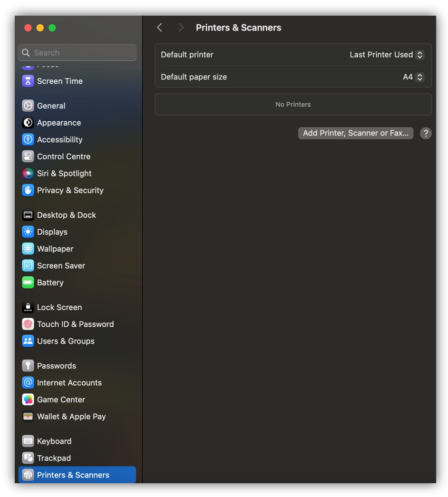Click the No Printers list area
The height and width of the screenshot is (497, 448).
293,104
